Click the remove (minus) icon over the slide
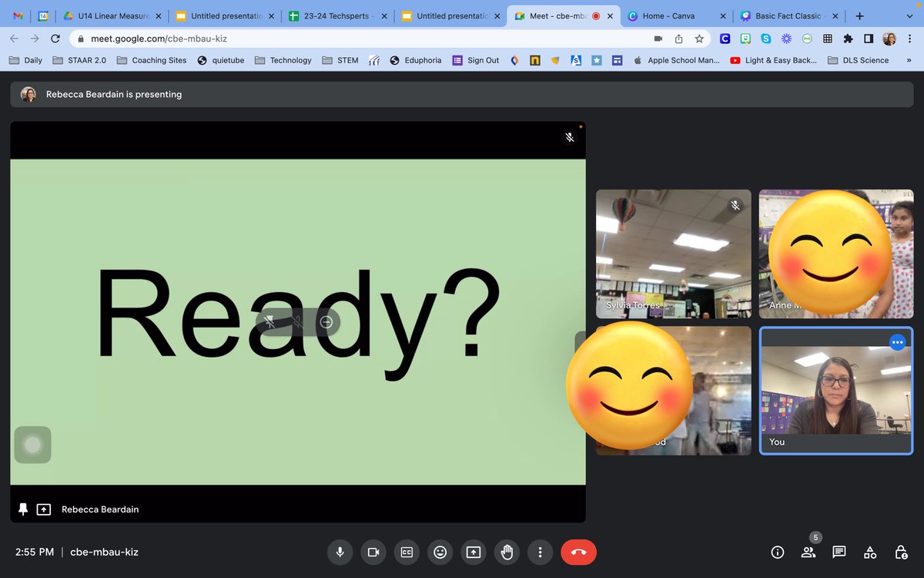Screen dimensions: 924x578 [x=326, y=322]
